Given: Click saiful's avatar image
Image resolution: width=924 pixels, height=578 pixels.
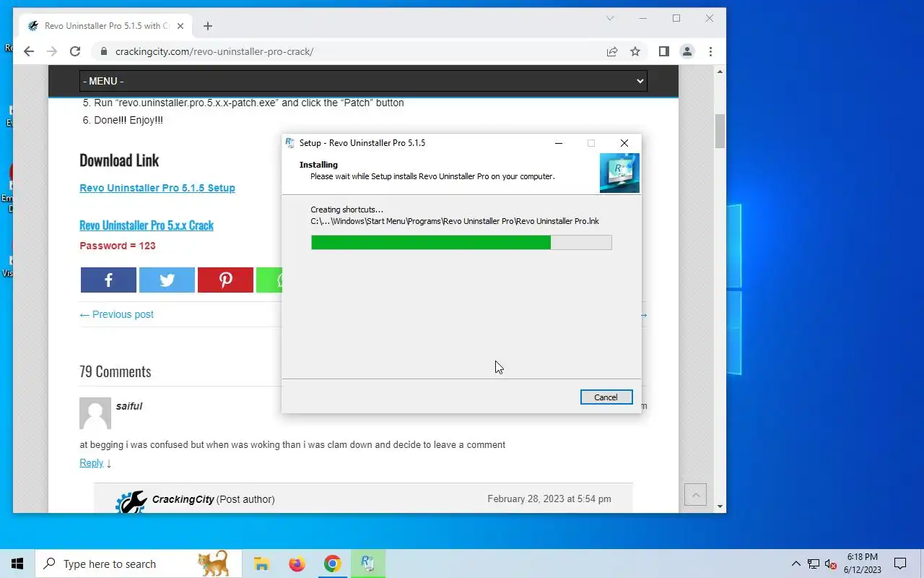Looking at the screenshot, I should pyautogui.click(x=95, y=413).
